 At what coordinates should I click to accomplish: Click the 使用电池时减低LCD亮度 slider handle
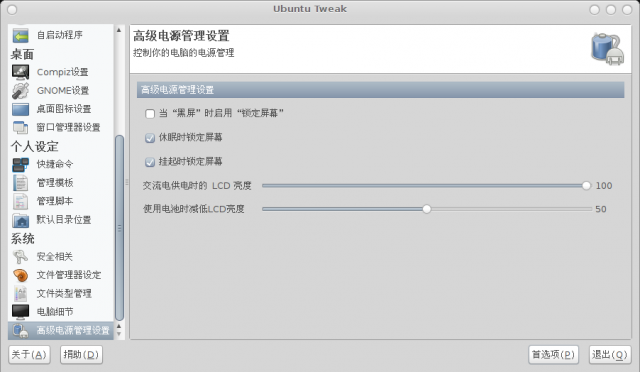click(427, 209)
